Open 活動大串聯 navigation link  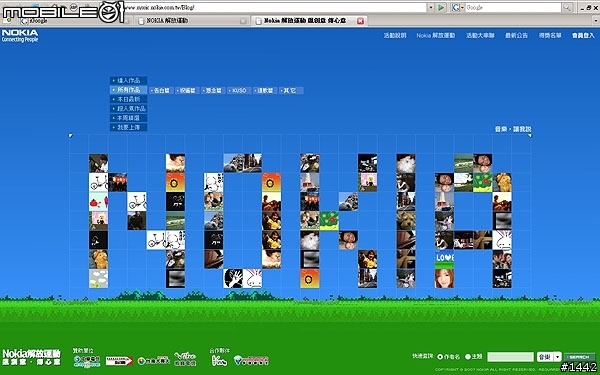pos(480,36)
